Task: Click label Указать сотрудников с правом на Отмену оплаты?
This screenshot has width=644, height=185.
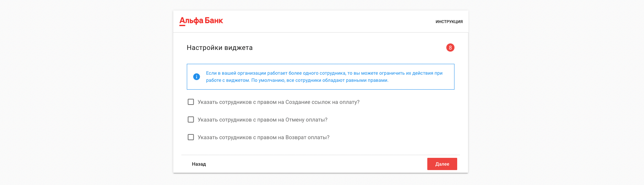Action: 263,120
